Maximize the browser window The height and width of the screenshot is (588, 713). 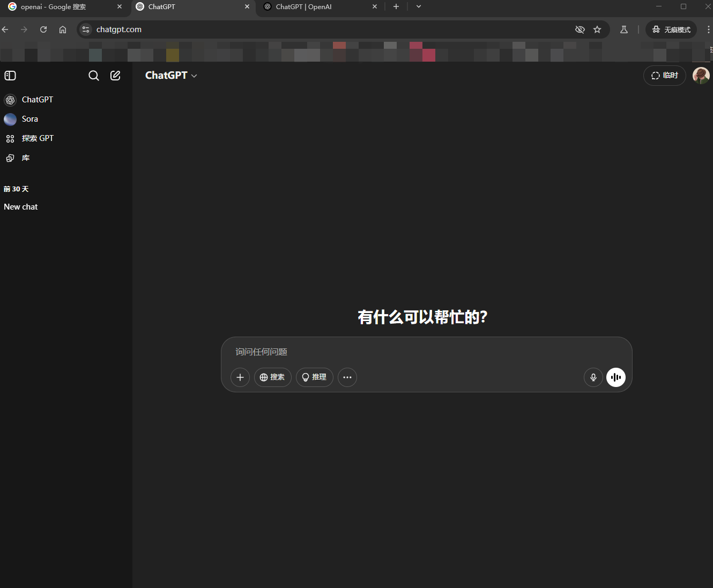click(x=684, y=6)
